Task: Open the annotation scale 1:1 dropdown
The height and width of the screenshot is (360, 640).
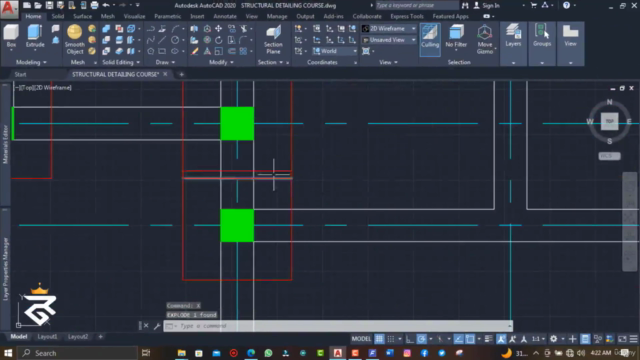Action: (538, 339)
